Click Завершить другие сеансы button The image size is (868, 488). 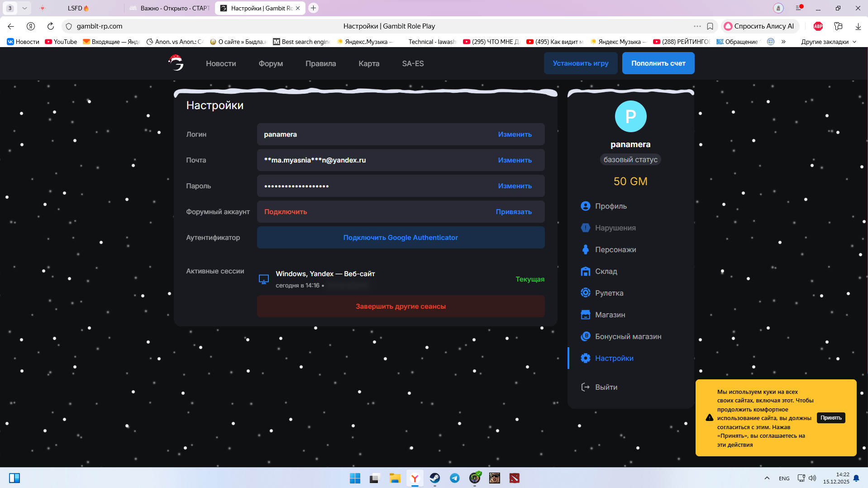tap(401, 306)
